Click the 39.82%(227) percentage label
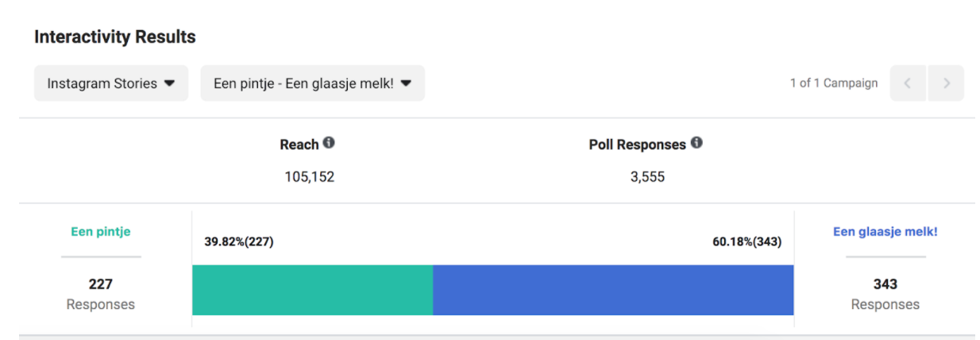980x340 pixels. pyautogui.click(x=238, y=241)
